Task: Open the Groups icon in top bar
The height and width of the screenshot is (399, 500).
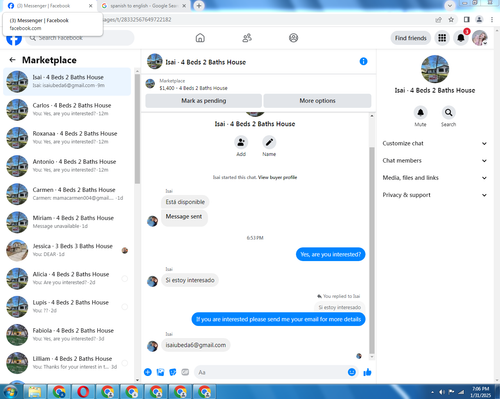Action: click(293, 38)
